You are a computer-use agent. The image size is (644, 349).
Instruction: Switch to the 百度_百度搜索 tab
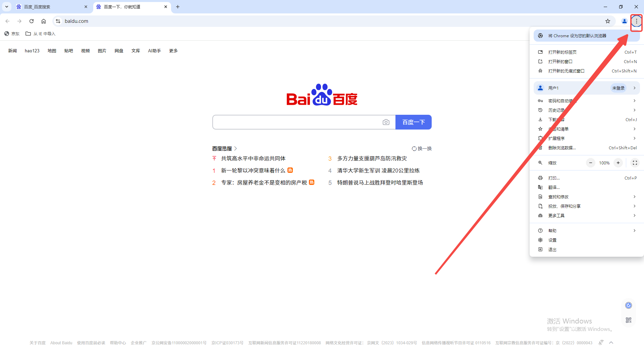[52, 7]
